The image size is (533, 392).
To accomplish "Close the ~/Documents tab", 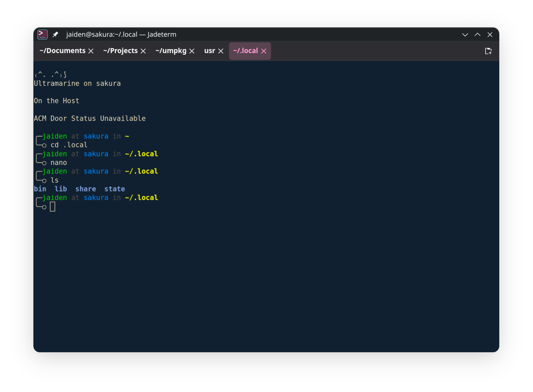I will (x=91, y=51).
